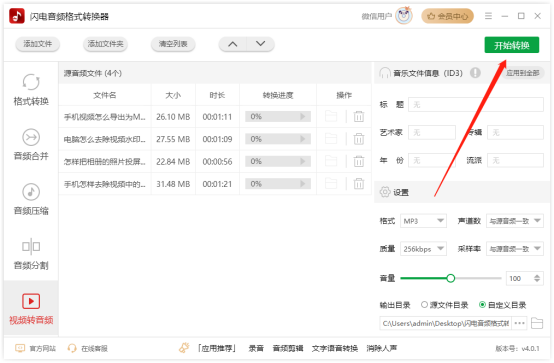Open folder for the 26.10 MB file row

(331, 116)
